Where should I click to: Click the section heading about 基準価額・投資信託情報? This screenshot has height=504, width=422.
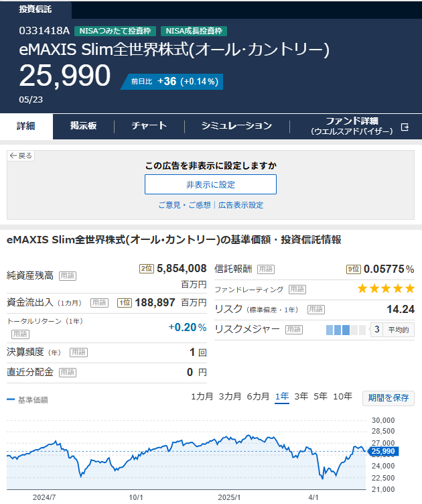(x=173, y=240)
